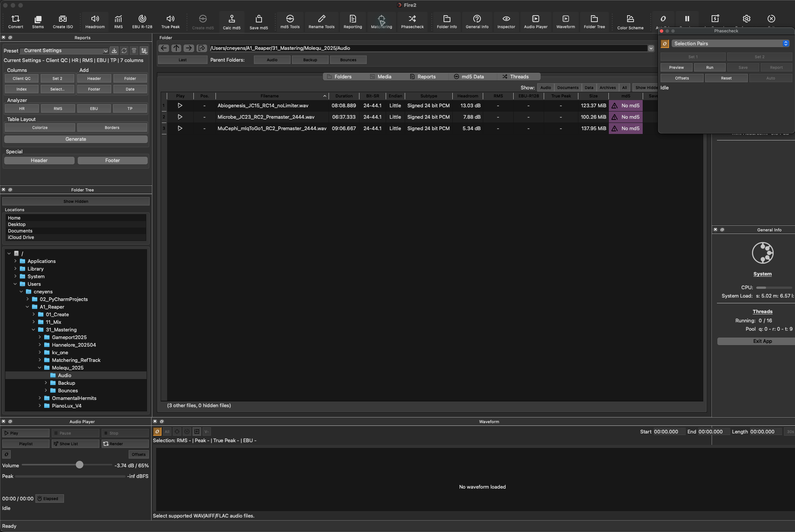
Task: Open the General Info toolbar icon
Action: pyautogui.click(x=477, y=22)
